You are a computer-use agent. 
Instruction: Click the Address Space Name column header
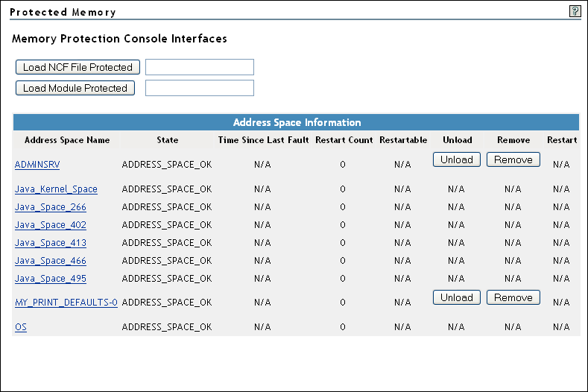(x=67, y=140)
